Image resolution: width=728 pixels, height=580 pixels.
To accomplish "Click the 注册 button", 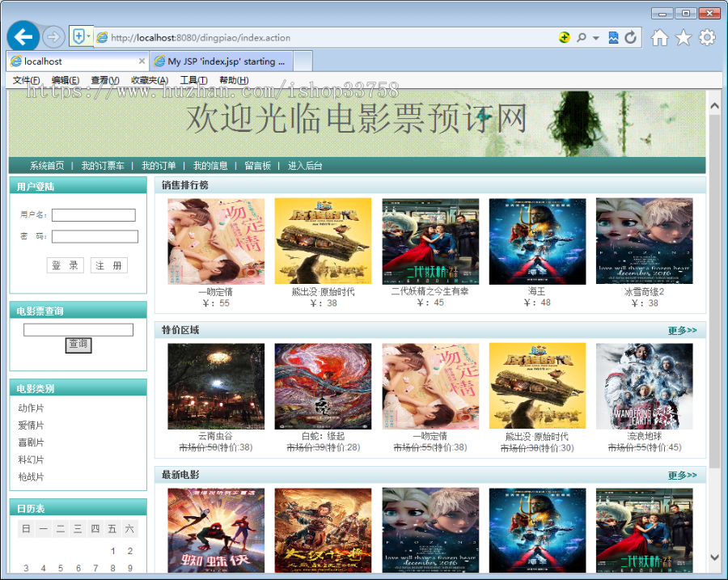I will [108, 265].
